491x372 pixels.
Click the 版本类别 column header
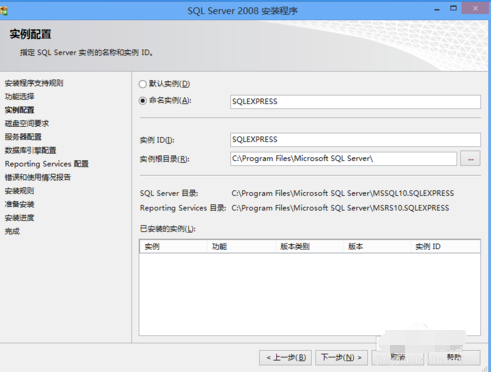pos(310,247)
